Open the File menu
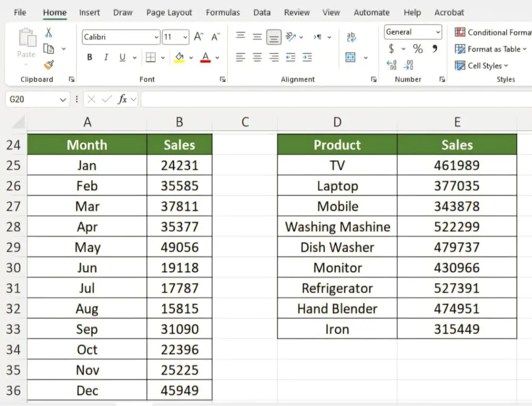Screen dimensions: 532x406 click(x=20, y=13)
